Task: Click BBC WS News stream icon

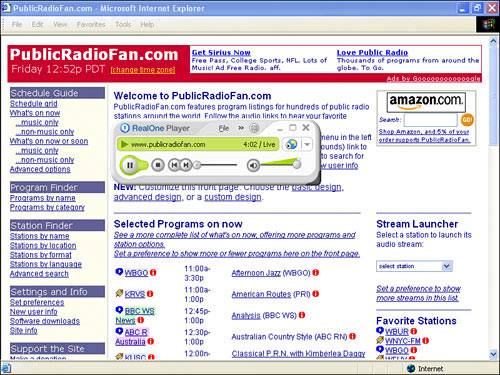Action: [119, 310]
